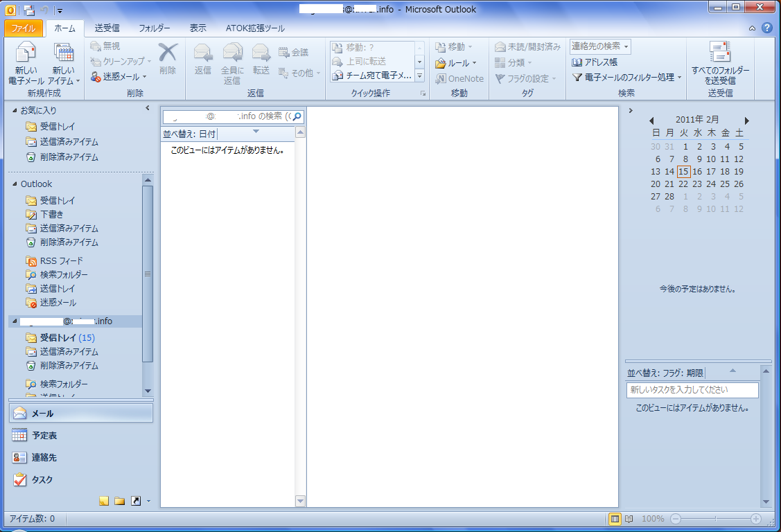Open the アドレス帳 address book
This screenshot has height=532, width=781.
point(595,62)
